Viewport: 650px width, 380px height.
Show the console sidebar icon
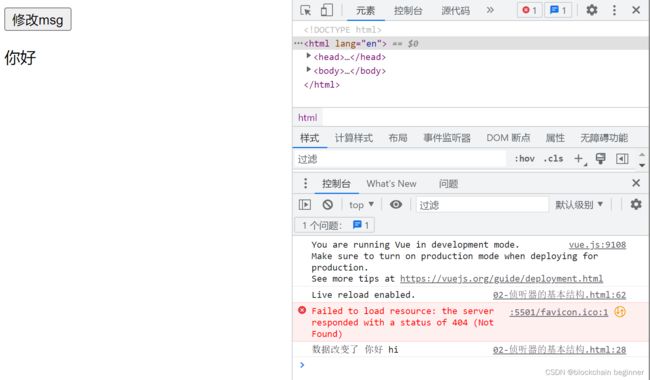[x=305, y=204]
